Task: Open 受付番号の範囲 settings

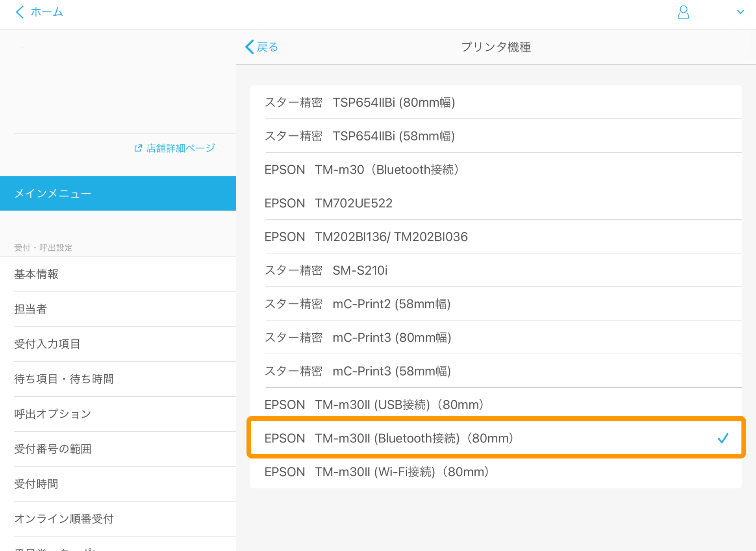Action: click(118, 449)
